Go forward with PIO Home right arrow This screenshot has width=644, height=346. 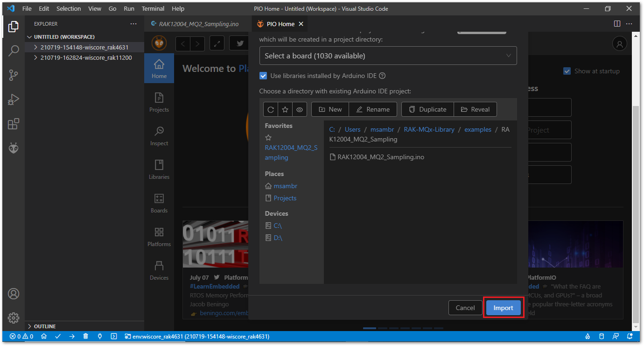tap(197, 43)
